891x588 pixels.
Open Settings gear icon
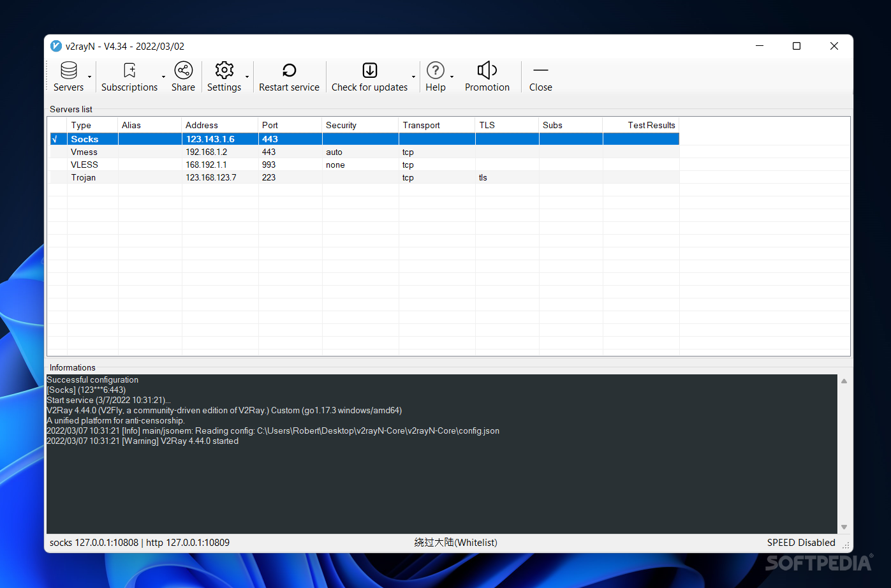click(224, 71)
